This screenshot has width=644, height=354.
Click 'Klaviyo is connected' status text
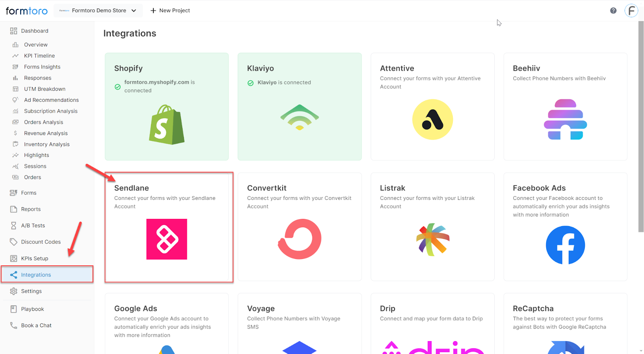tap(284, 82)
